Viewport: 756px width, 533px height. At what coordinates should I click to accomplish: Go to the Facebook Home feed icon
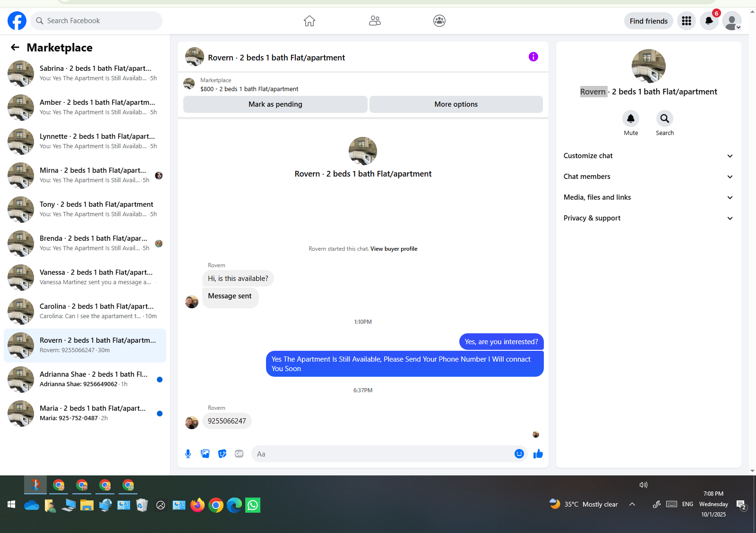click(x=309, y=21)
